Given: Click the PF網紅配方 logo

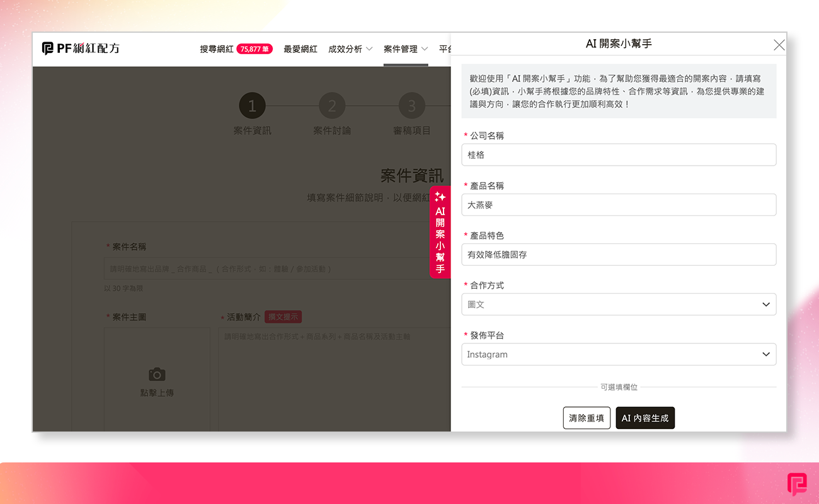Looking at the screenshot, I should point(81,49).
